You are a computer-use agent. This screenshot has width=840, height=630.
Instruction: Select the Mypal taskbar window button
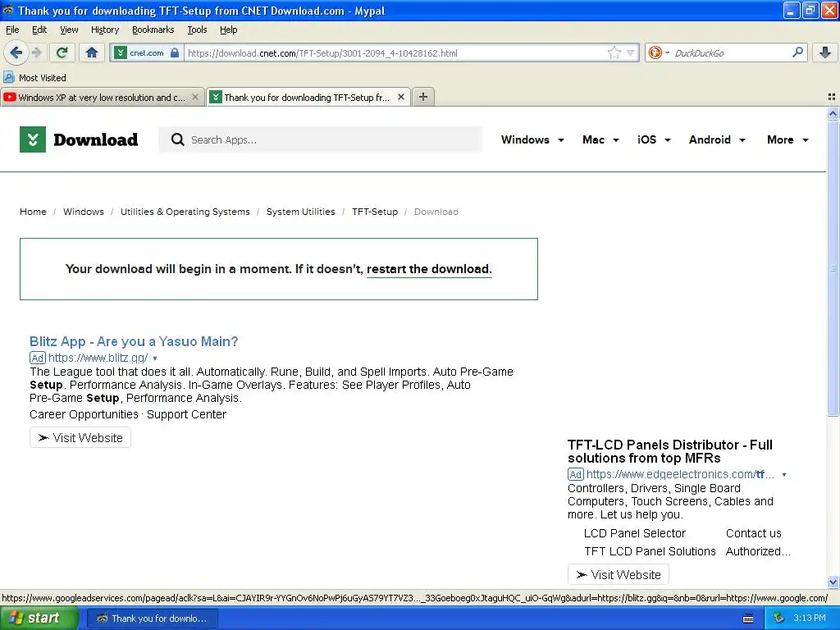[x=152, y=619]
